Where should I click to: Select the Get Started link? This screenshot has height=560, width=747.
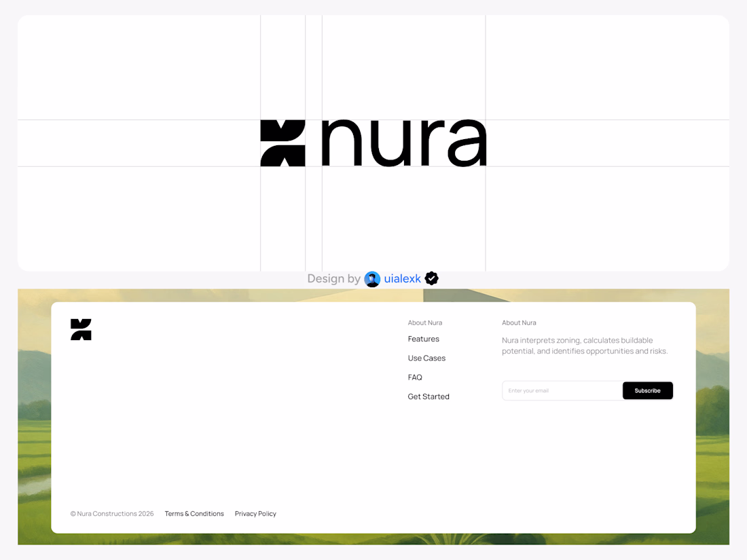pos(429,396)
